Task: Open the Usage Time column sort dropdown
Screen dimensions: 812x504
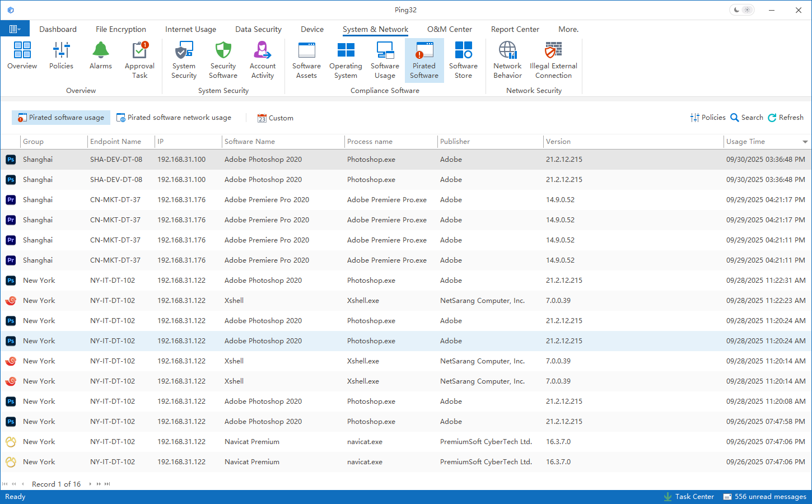Action: pyautogui.click(x=805, y=142)
